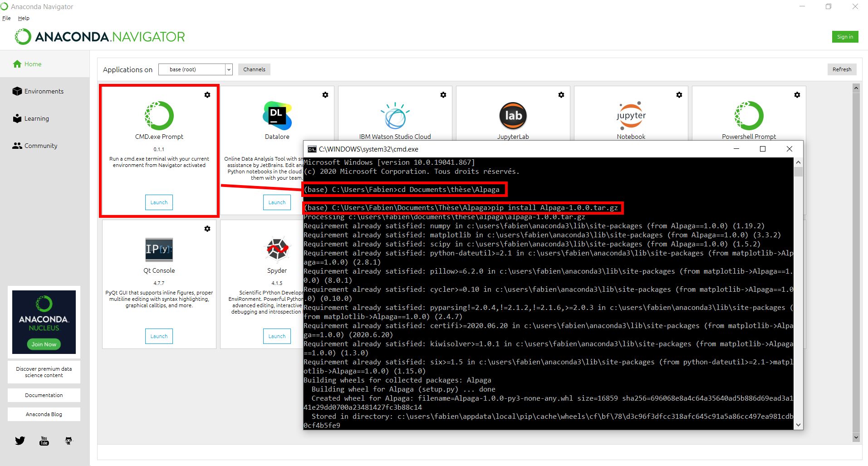Click the Anaconda Navigator logo
The width and height of the screenshot is (868, 466).
pyautogui.click(x=100, y=37)
